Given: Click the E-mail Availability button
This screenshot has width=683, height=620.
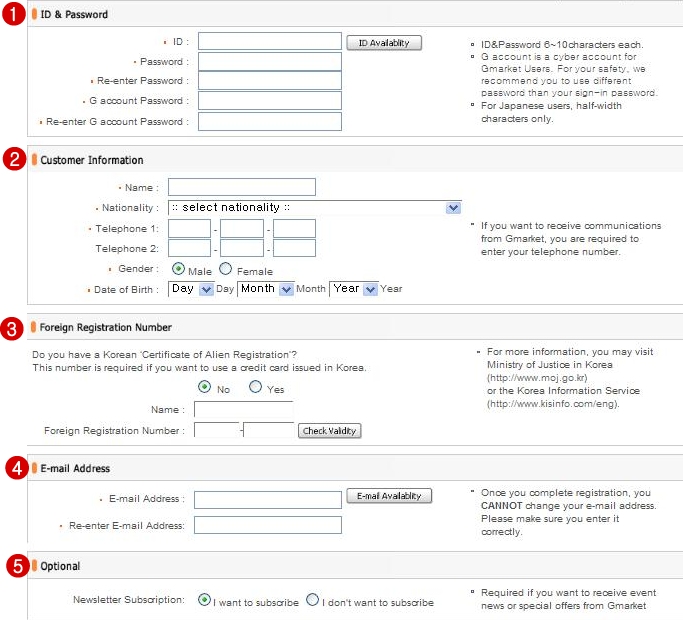Looking at the screenshot, I should tap(389, 496).
